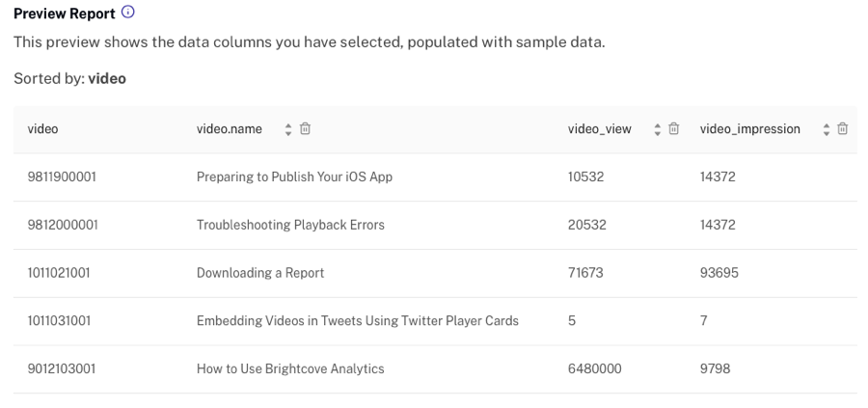Select the video.name column header text
Image resolution: width=868 pixels, height=408 pixels.
[230, 129]
